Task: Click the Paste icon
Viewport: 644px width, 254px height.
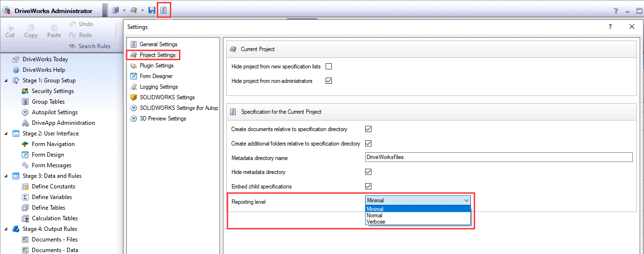Action: [54, 27]
